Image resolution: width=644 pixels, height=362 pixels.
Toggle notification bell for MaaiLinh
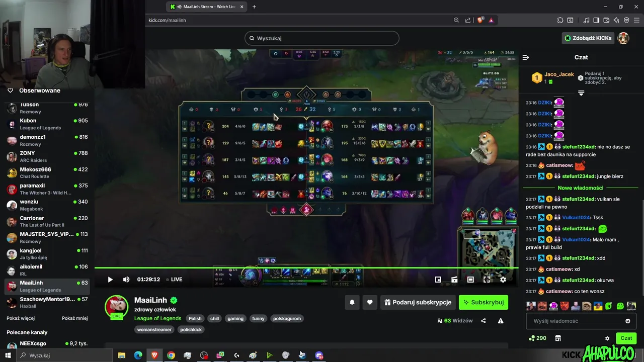point(352,302)
